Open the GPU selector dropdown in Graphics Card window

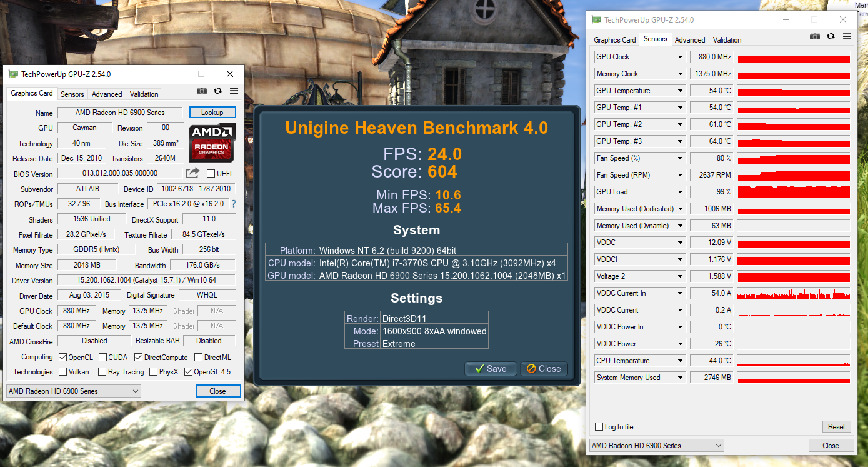click(73, 391)
